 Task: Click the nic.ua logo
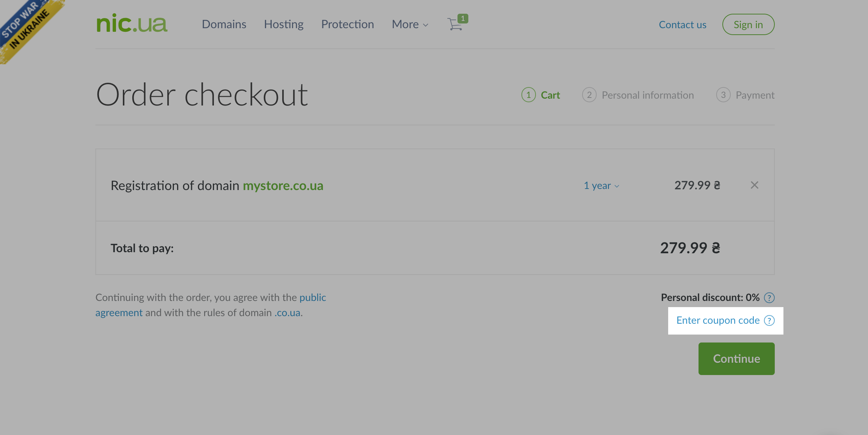(x=132, y=24)
